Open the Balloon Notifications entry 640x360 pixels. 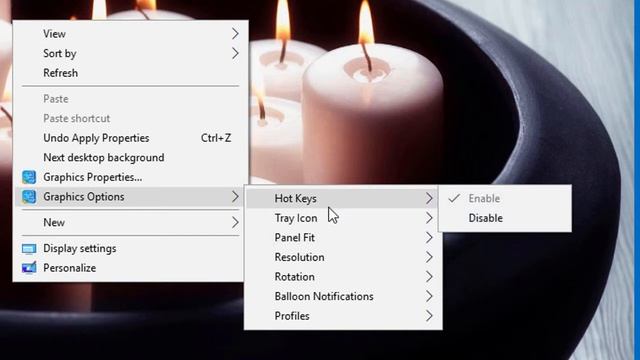(x=343, y=296)
